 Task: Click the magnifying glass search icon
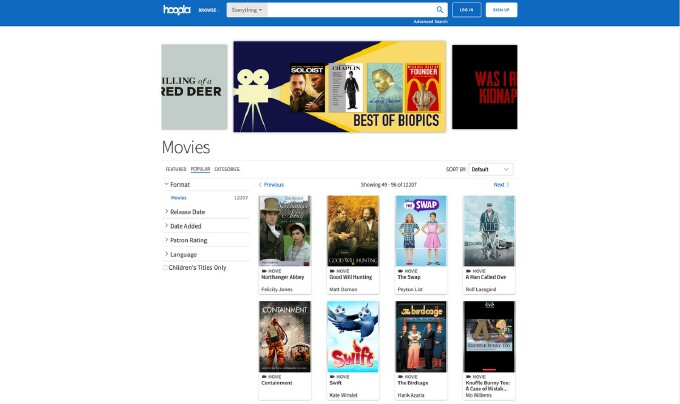click(x=440, y=10)
